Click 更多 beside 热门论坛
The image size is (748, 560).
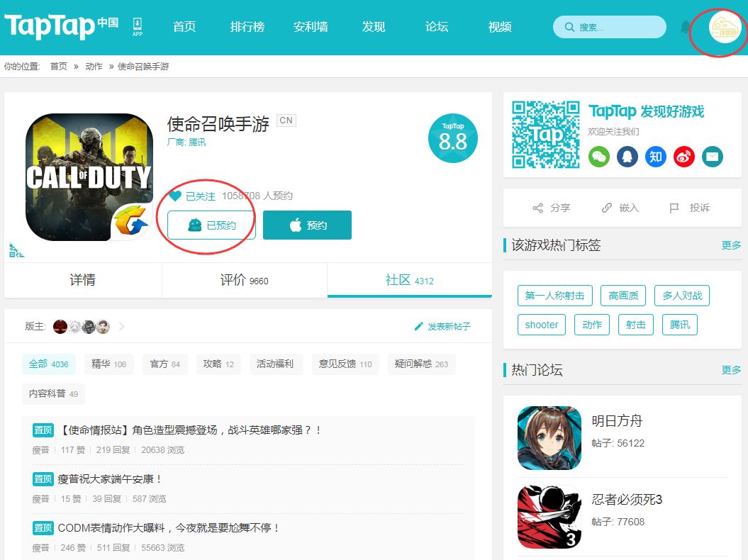coord(731,370)
